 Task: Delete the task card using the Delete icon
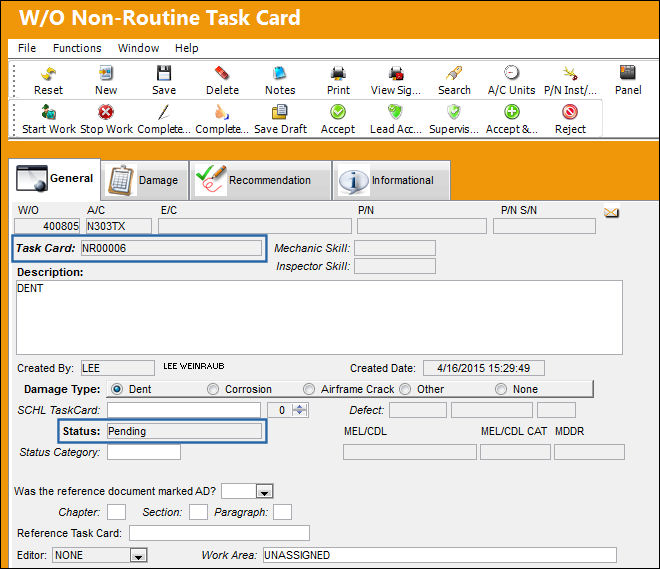click(x=222, y=73)
